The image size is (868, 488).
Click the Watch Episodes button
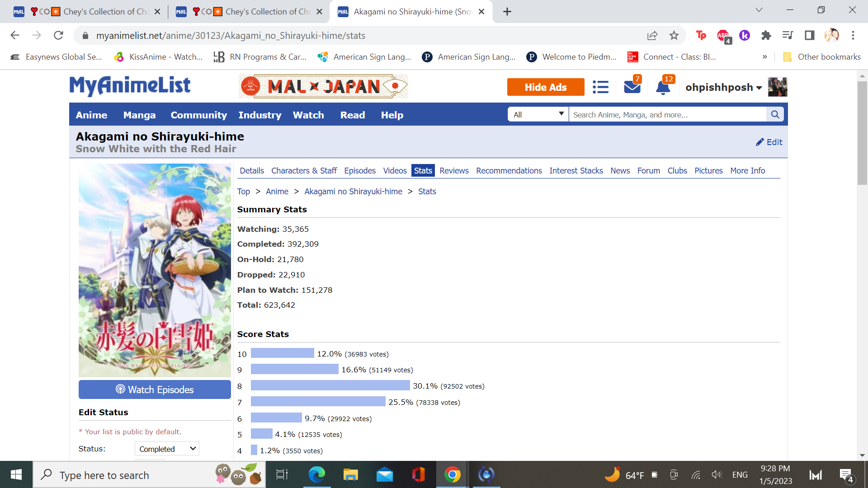pos(155,389)
